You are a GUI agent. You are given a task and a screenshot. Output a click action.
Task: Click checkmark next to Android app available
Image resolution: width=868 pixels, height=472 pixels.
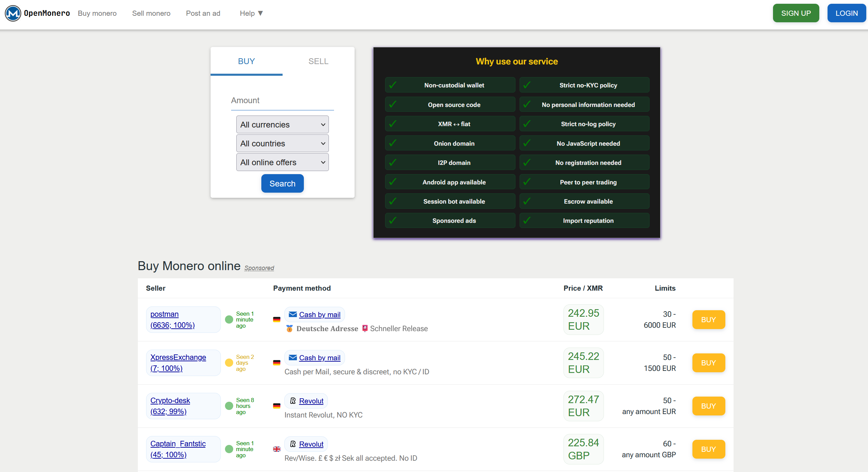[x=393, y=182]
